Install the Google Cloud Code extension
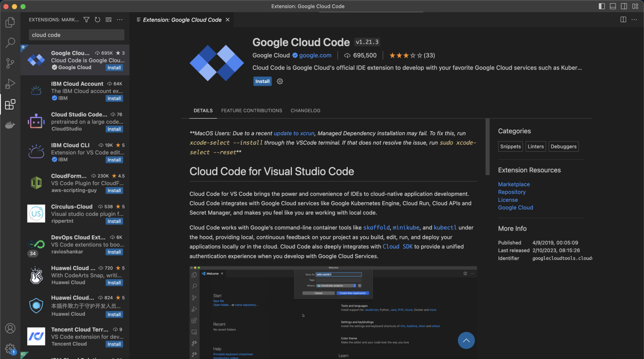The width and height of the screenshot is (644, 359). pos(262,81)
